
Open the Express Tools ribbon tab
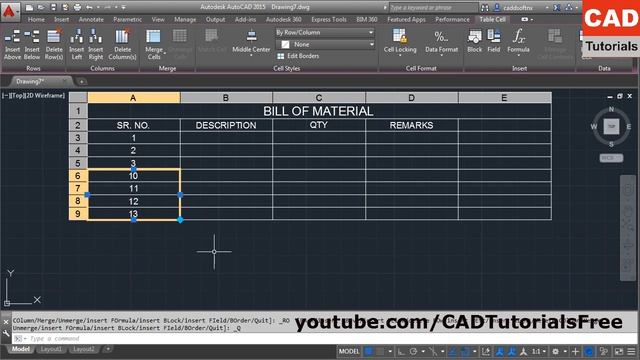[329, 20]
